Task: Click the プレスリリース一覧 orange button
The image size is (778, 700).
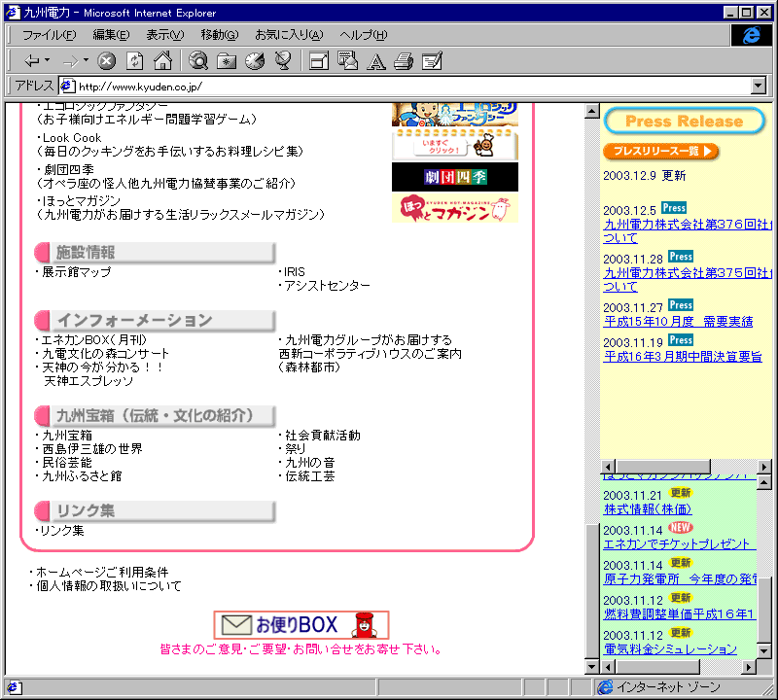Action: tap(661, 151)
